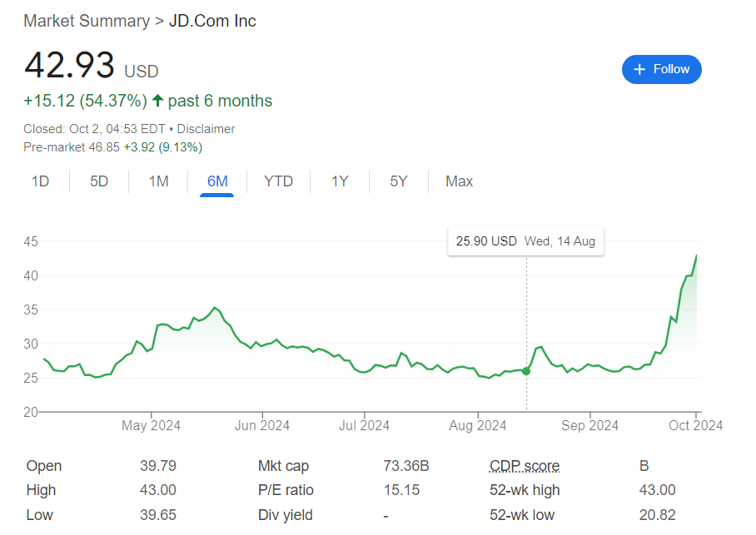Click the Sep 2024 axis label

(x=589, y=426)
